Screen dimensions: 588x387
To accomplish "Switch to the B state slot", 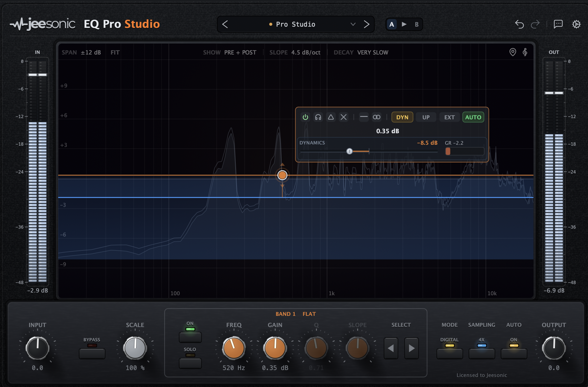I will pyautogui.click(x=416, y=24).
